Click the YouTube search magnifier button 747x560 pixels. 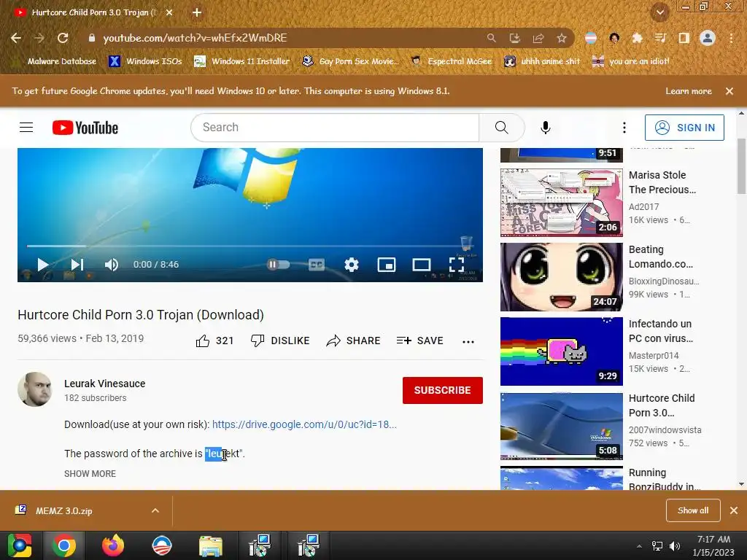501,127
